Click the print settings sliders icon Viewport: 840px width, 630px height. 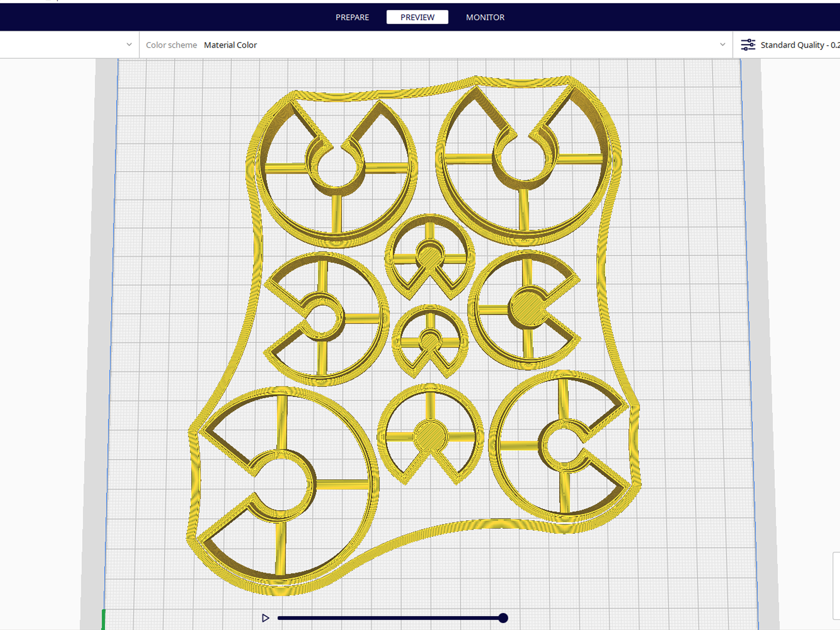pos(748,45)
